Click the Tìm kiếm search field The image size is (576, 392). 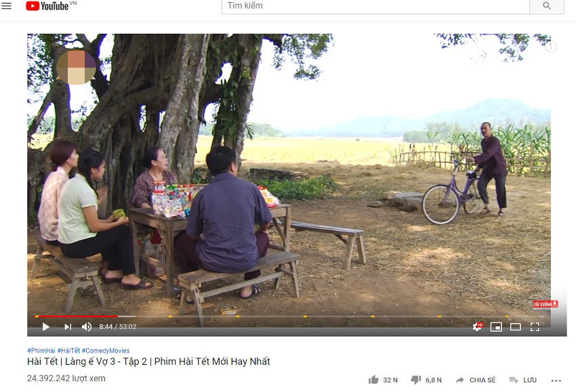[x=375, y=6]
